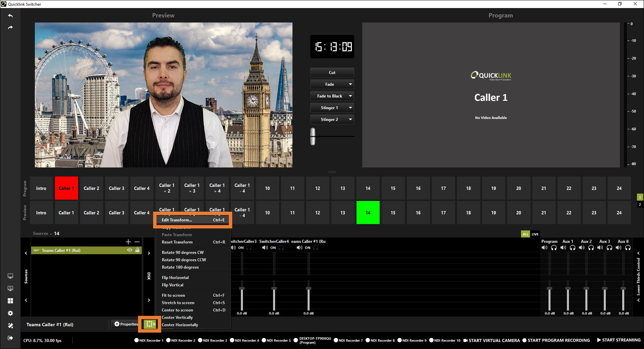
Task: Expand the Fade to Black dropdown arrow
Action: tap(350, 96)
